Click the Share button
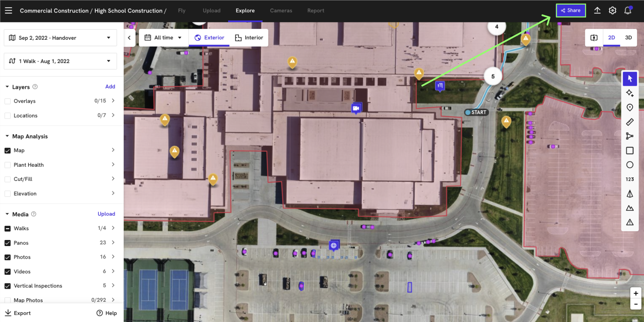644x322 pixels. pos(570,11)
